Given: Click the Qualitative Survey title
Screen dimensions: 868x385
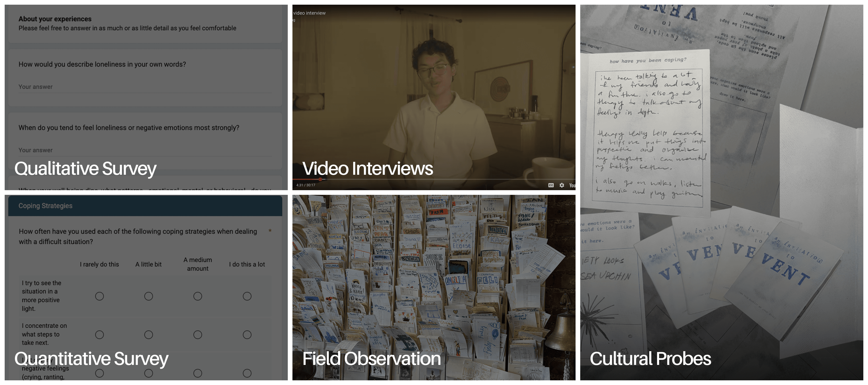Looking at the screenshot, I should [85, 168].
